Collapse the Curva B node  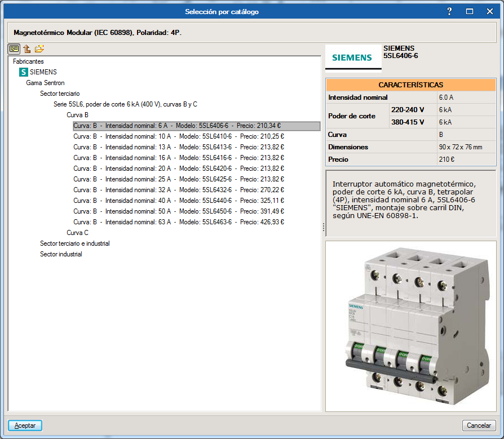point(77,115)
